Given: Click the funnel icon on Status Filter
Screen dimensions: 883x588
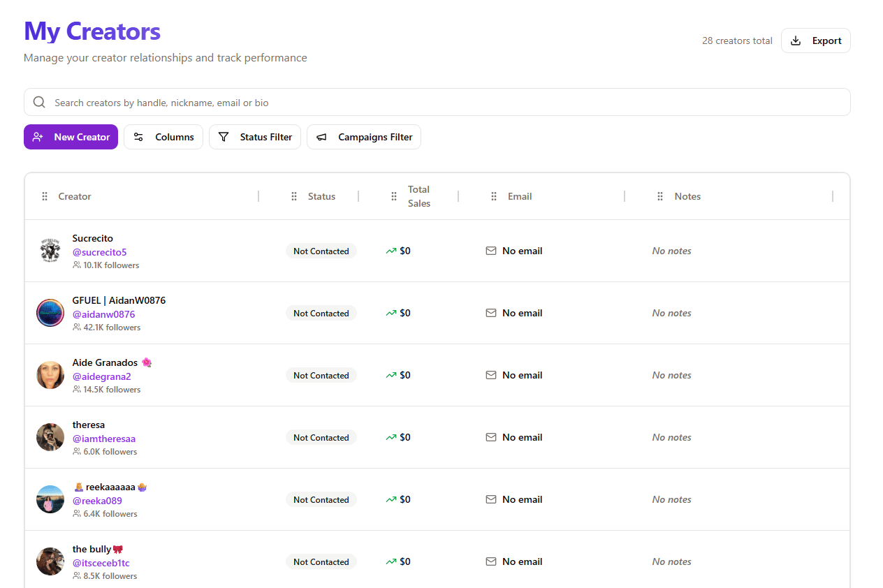Looking at the screenshot, I should (x=224, y=137).
